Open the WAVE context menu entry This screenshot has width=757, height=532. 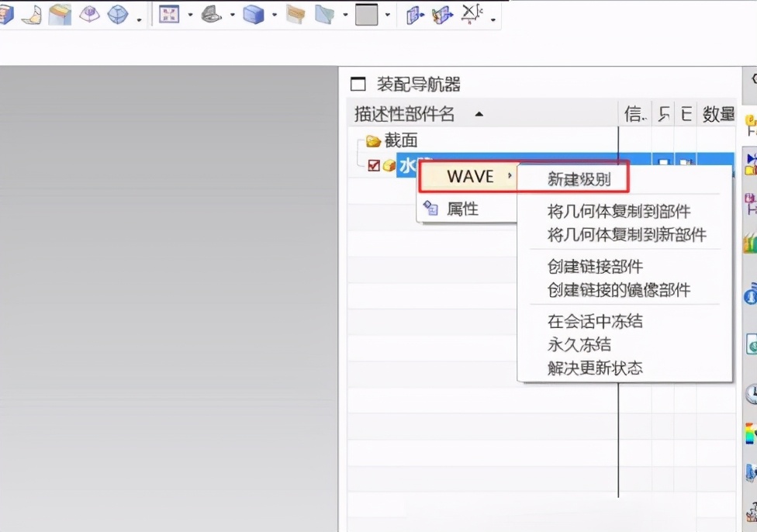(x=470, y=176)
